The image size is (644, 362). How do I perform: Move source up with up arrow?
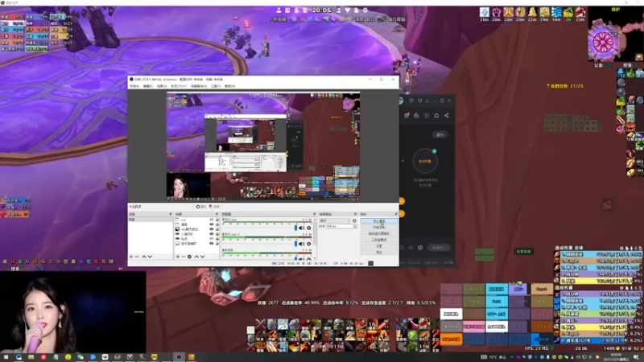196,257
